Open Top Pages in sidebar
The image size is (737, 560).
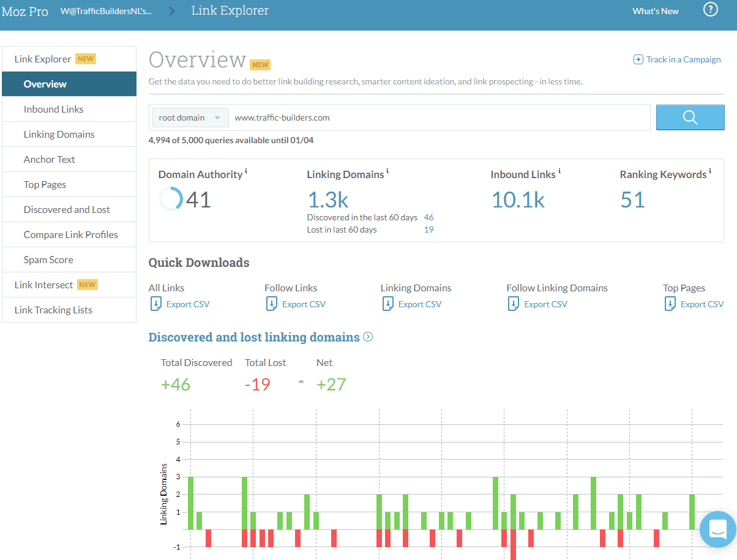click(x=69, y=184)
